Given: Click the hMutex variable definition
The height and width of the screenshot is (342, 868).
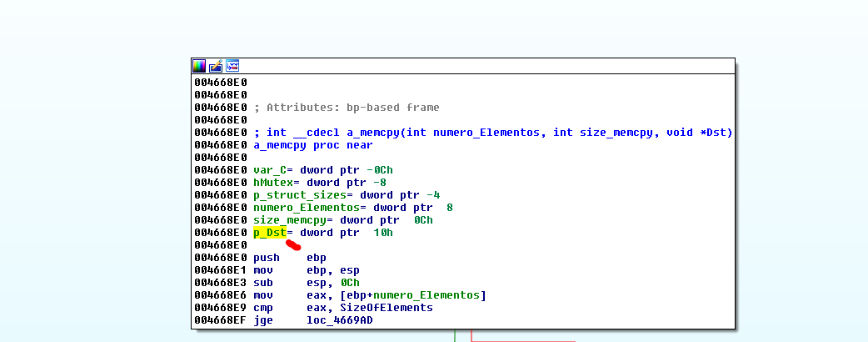Looking at the screenshot, I should coord(273,183).
